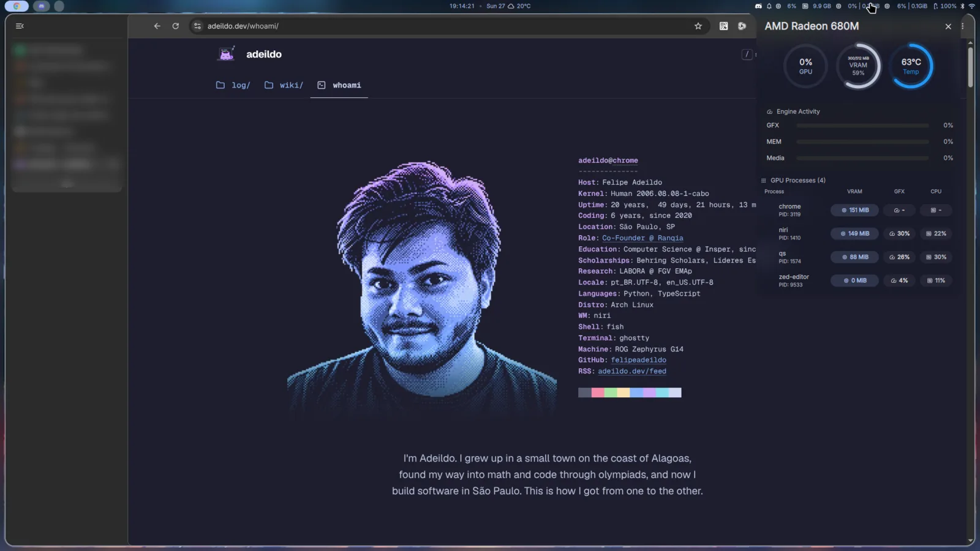This screenshot has height=551, width=980.
Task: Click the bluetooth icon in the top bar
Action: [x=962, y=6]
